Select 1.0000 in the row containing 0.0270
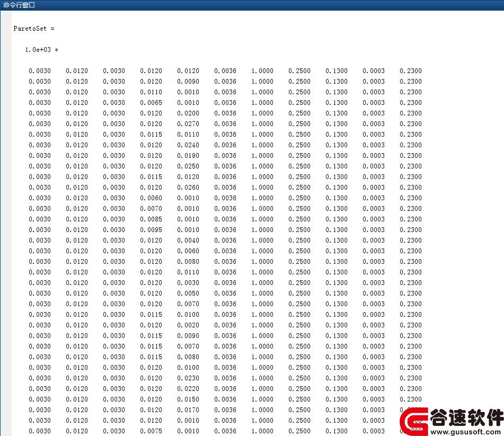This screenshot has height=436, width=504. pyautogui.click(x=262, y=123)
